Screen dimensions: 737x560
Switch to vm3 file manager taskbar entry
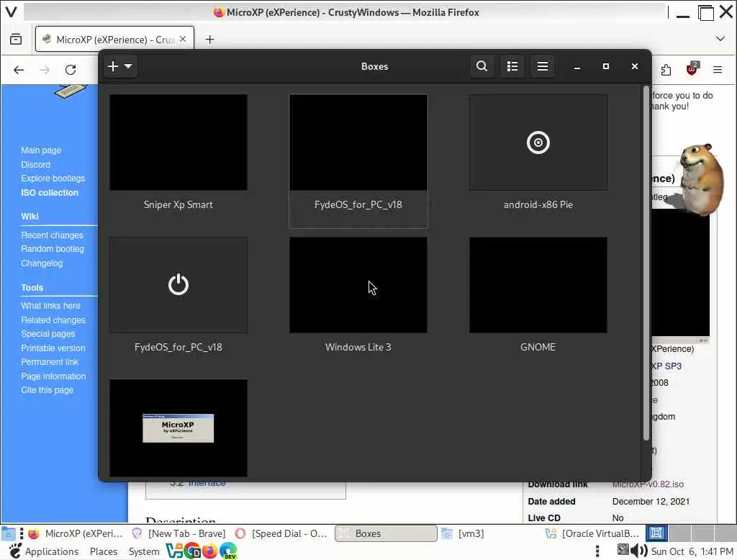pyautogui.click(x=464, y=533)
